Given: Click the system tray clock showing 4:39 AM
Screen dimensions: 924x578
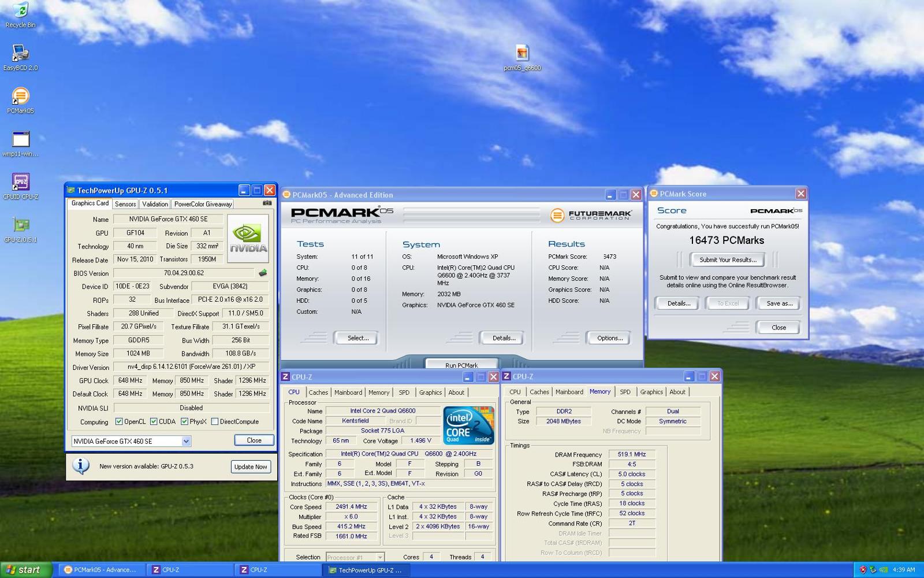Looking at the screenshot, I should (904, 570).
